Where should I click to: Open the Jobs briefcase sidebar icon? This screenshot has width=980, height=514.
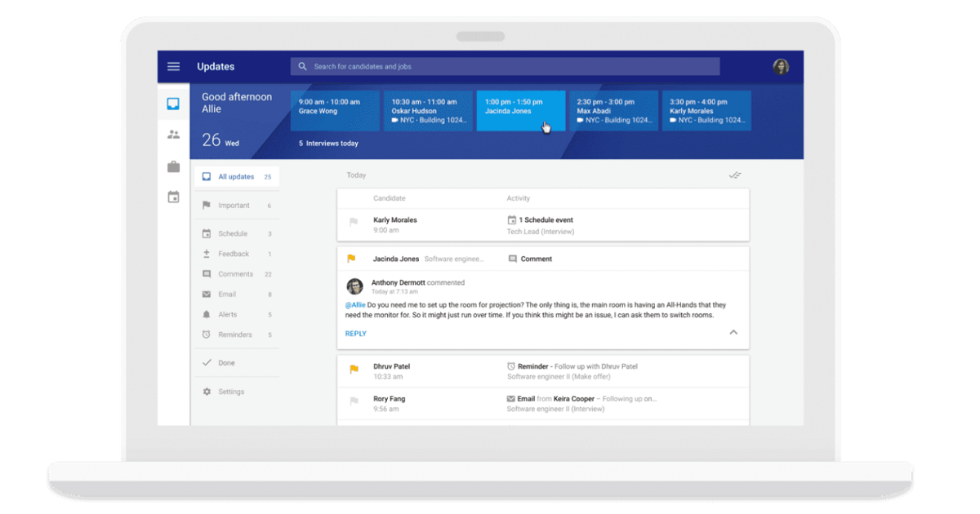coord(173,166)
